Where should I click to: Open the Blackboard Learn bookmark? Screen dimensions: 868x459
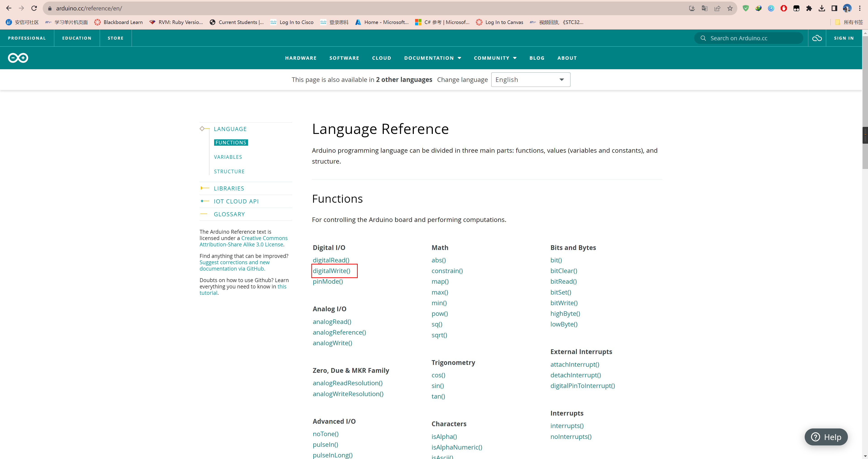coord(118,22)
